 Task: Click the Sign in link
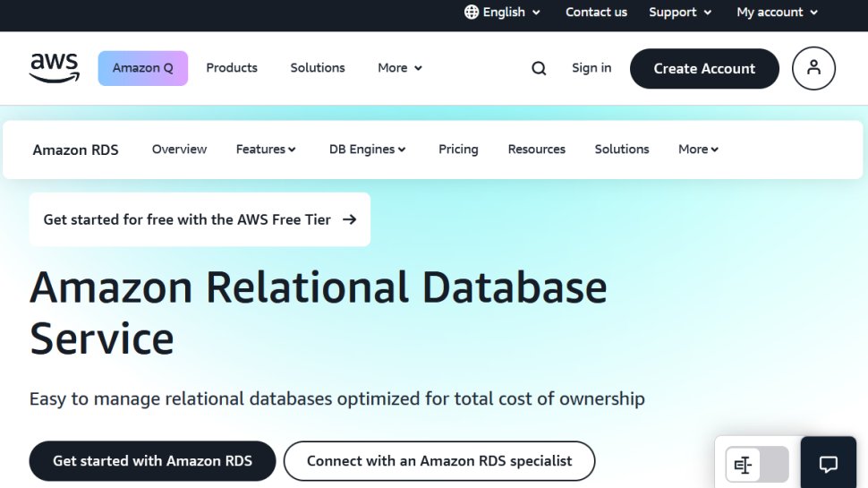pos(591,68)
